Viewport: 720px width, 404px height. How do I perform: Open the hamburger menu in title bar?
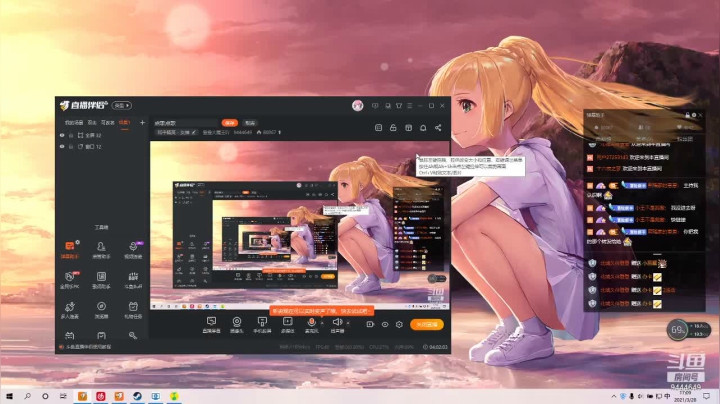pos(410,106)
